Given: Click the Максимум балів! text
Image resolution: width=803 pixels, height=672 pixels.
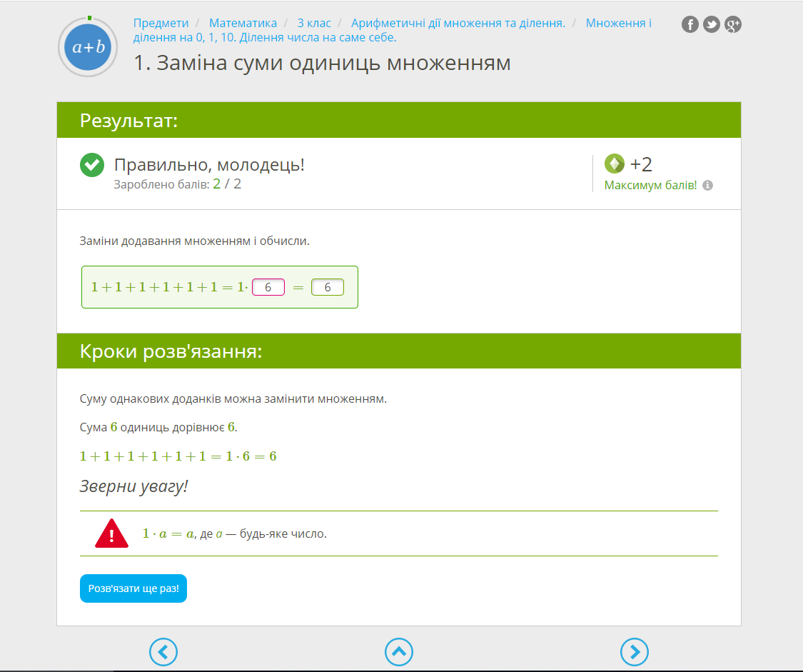Looking at the screenshot, I should (x=650, y=186).
